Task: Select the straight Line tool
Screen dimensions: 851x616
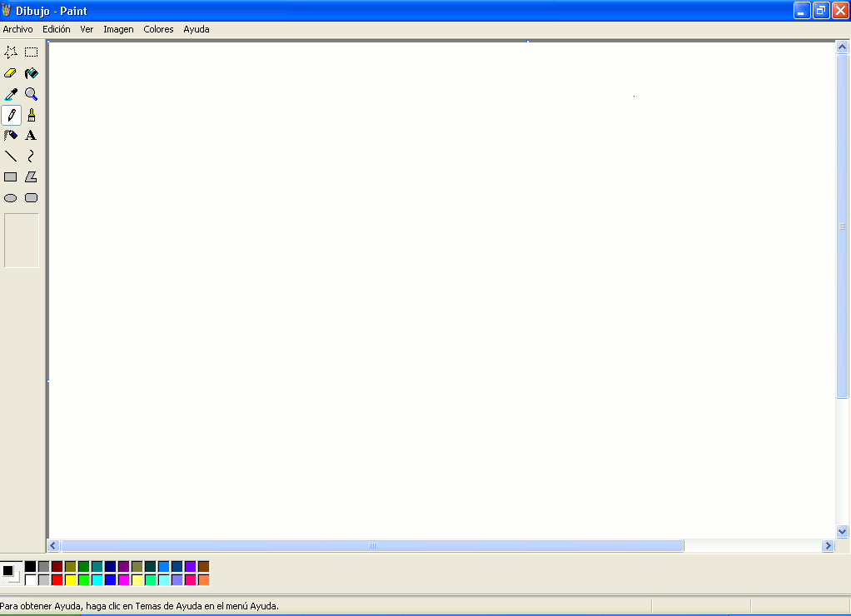Action: pyautogui.click(x=11, y=156)
